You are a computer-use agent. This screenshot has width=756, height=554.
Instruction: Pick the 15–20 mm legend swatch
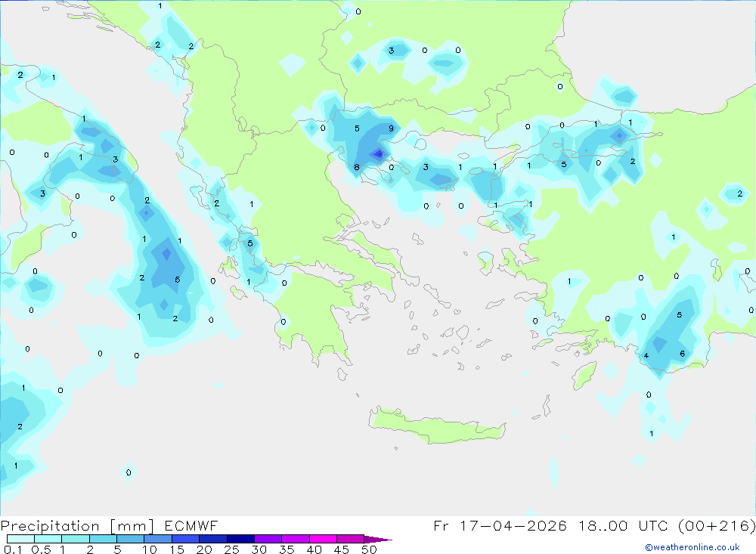pos(185,539)
